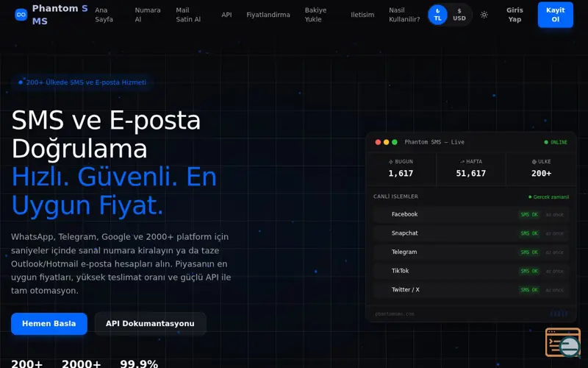The image size is (588, 368).
Task: Open Mail Satin Al page
Action: pos(188,15)
